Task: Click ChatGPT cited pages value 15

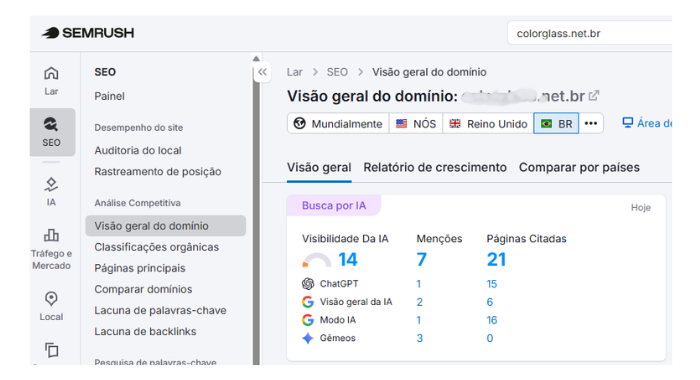Action: coord(492,284)
